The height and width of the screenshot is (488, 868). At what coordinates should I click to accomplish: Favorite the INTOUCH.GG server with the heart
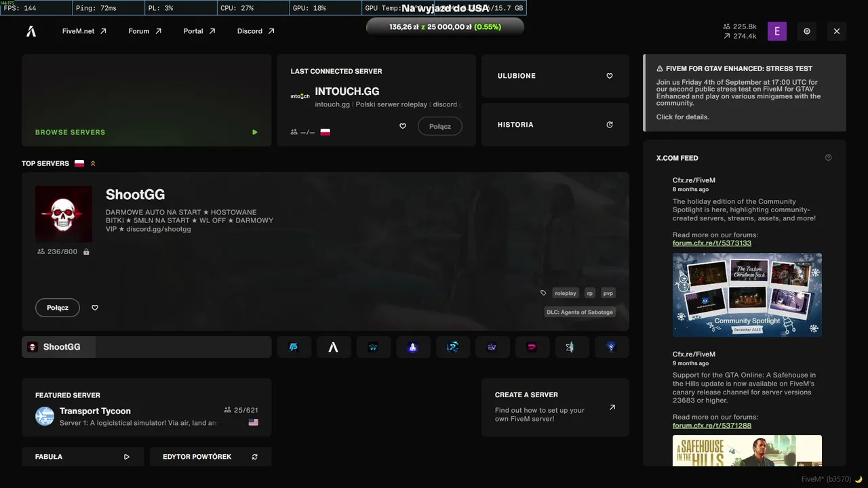(x=403, y=126)
